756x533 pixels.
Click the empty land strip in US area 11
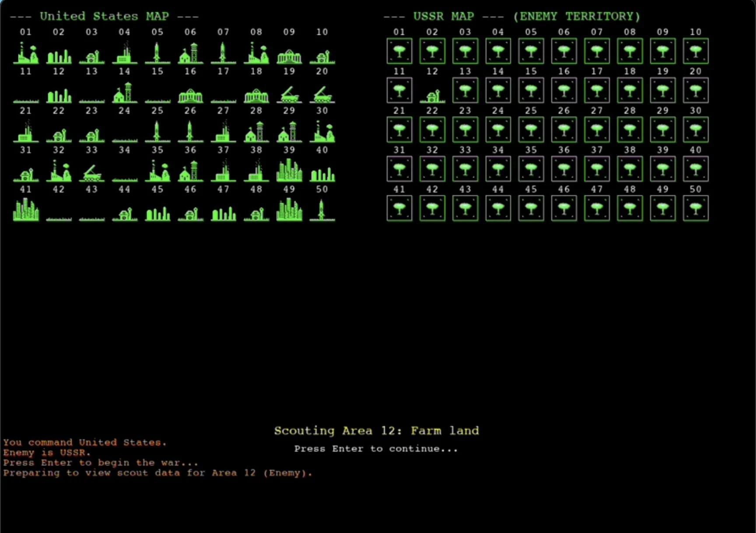tap(26, 101)
